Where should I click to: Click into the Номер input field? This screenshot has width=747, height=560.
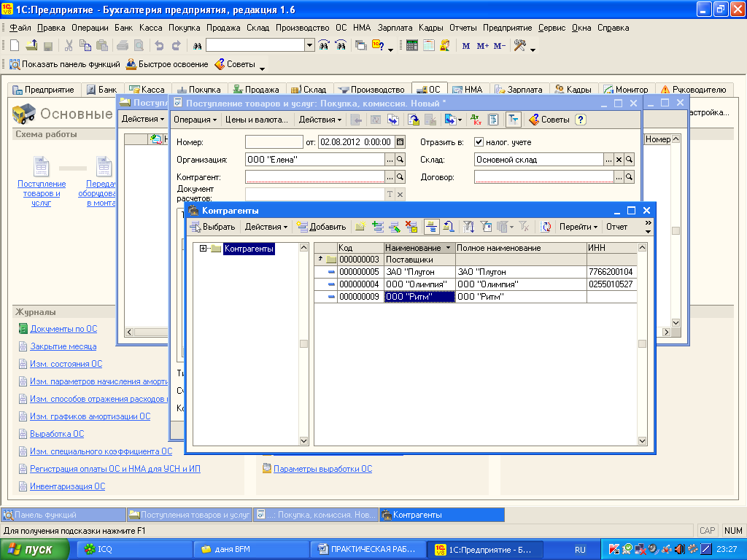click(274, 142)
